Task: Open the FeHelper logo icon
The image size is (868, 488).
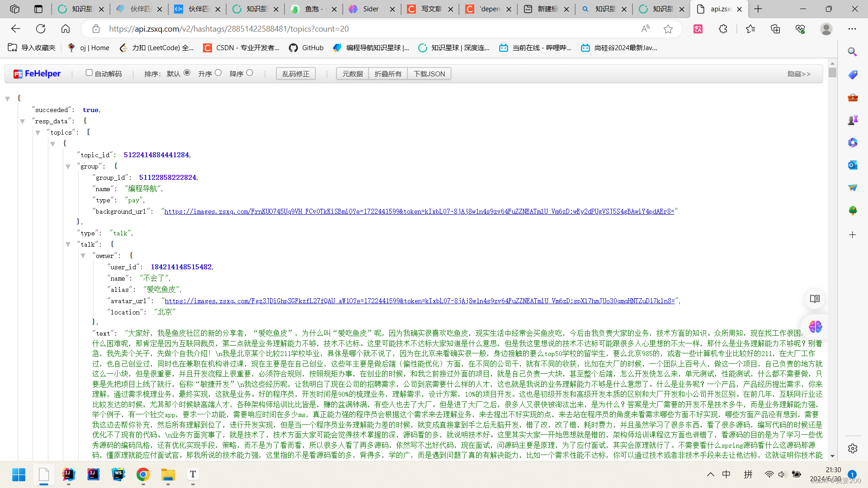Action: click(x=18, y=74)
